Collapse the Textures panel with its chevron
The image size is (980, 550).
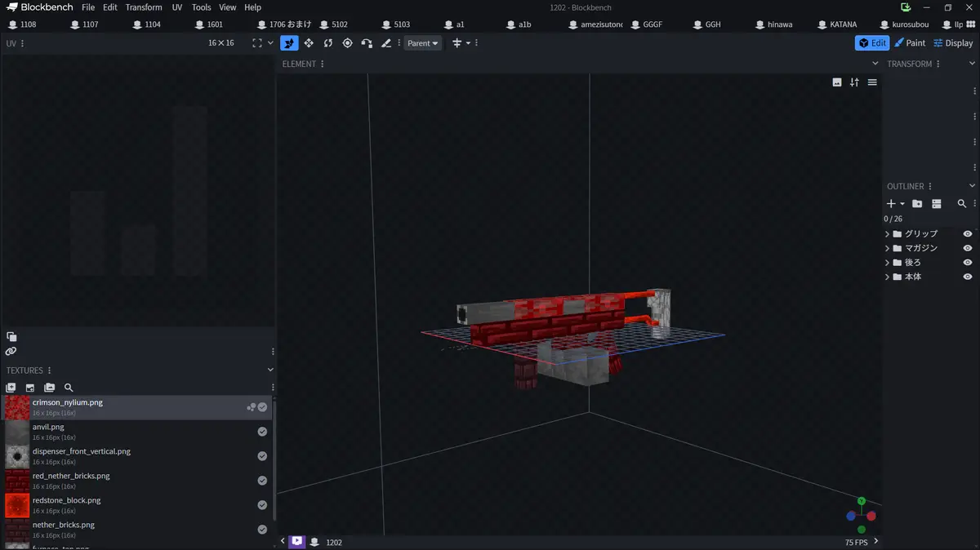pyautogui.click(x=271, y=370)
